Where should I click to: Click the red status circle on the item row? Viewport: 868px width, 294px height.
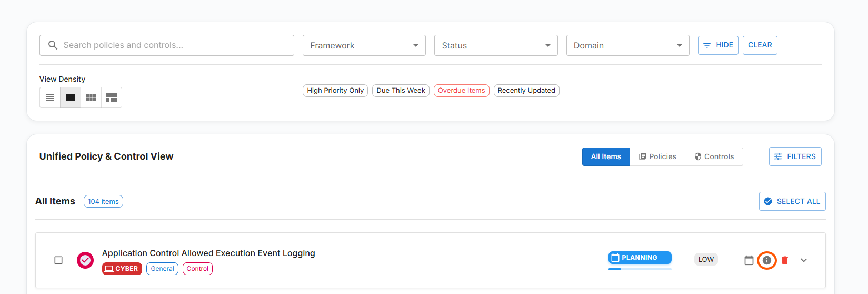click(x=85, y=260)
